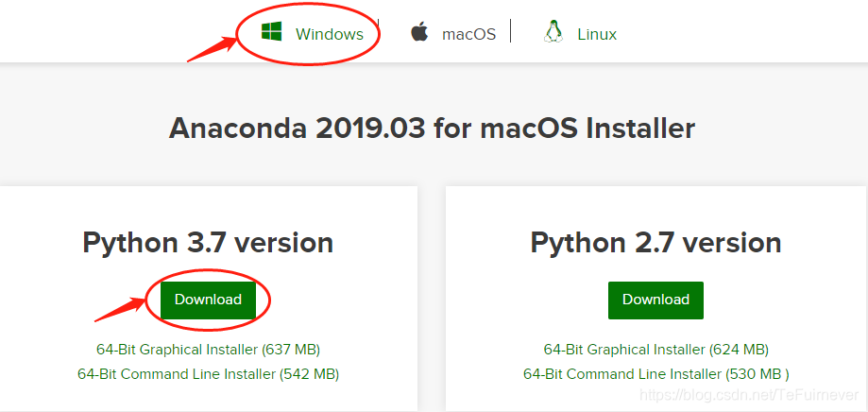Switch to the macOS tab
Screen dimensions: 868x412
tap(468, 34)
